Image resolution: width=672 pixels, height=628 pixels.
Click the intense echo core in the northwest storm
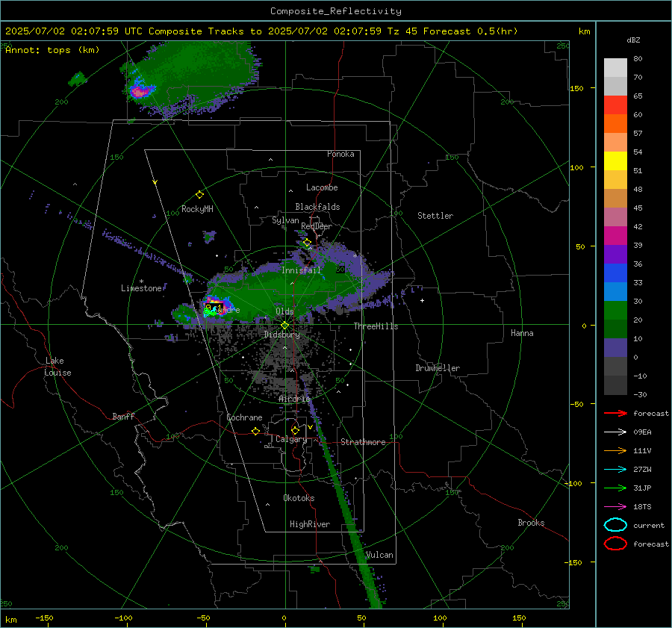pos(139,91)
